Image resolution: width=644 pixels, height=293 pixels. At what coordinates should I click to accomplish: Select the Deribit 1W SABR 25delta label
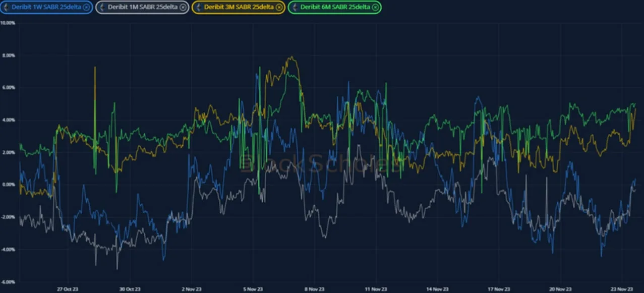46,7
